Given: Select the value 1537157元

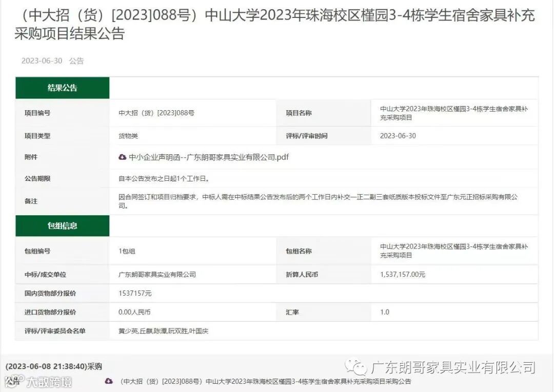Looking at the screenshot, I should pos(135,293).
